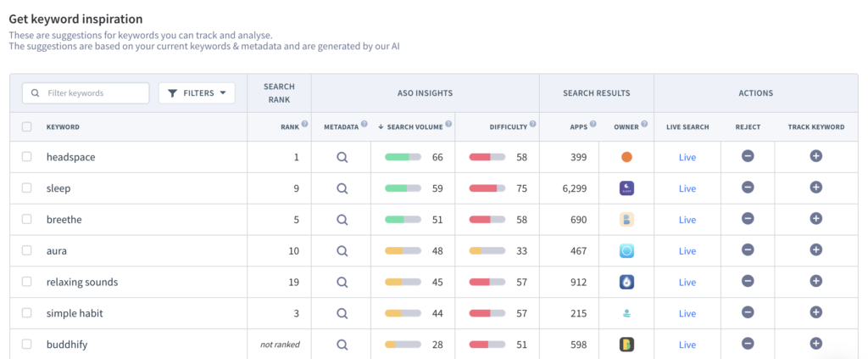Click buddhify owner app icon
Viewport: 868px width, 359px height.
coord(626,345)
